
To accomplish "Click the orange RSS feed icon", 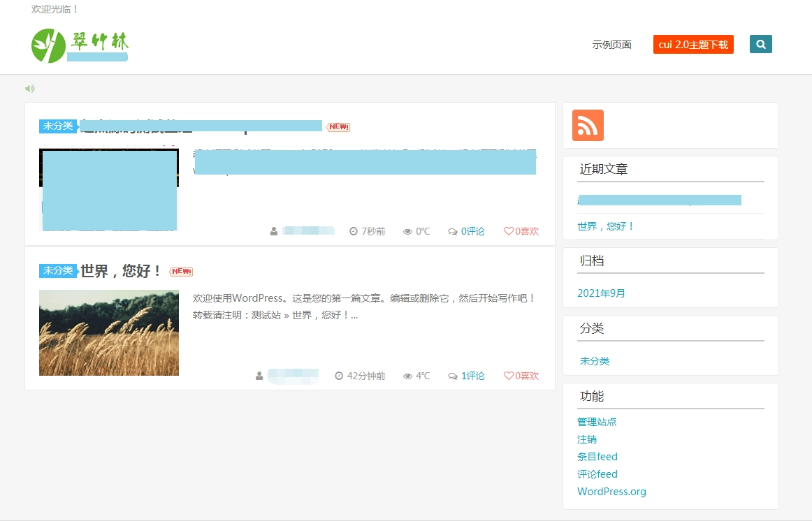I will coord(588,126).
